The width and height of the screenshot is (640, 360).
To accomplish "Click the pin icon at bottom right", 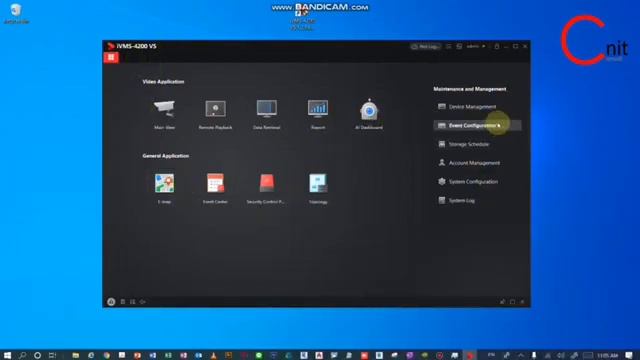I will (x=502, y=302).
